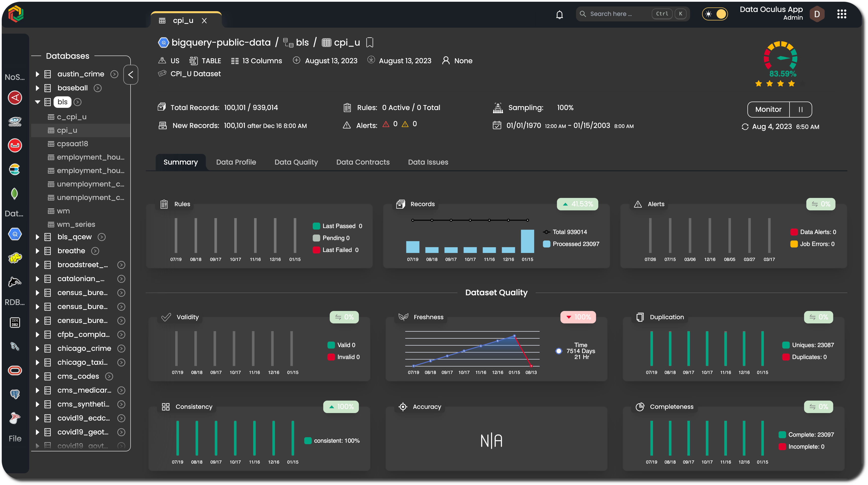Open bigquery-public-data breadcrumb link
Screen dimensions: 868x485
coord(221,42)
